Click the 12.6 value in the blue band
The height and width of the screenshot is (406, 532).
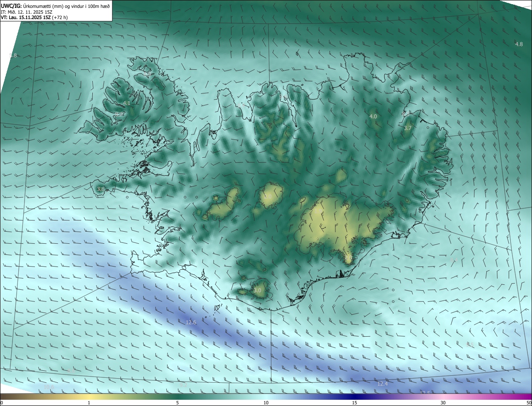(x=191, y=322)
